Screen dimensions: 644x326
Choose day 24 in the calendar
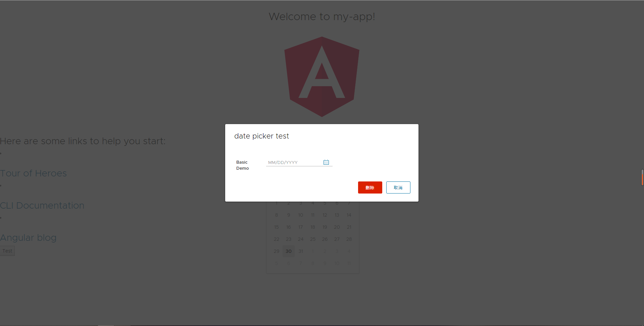[x=301, y=239]
